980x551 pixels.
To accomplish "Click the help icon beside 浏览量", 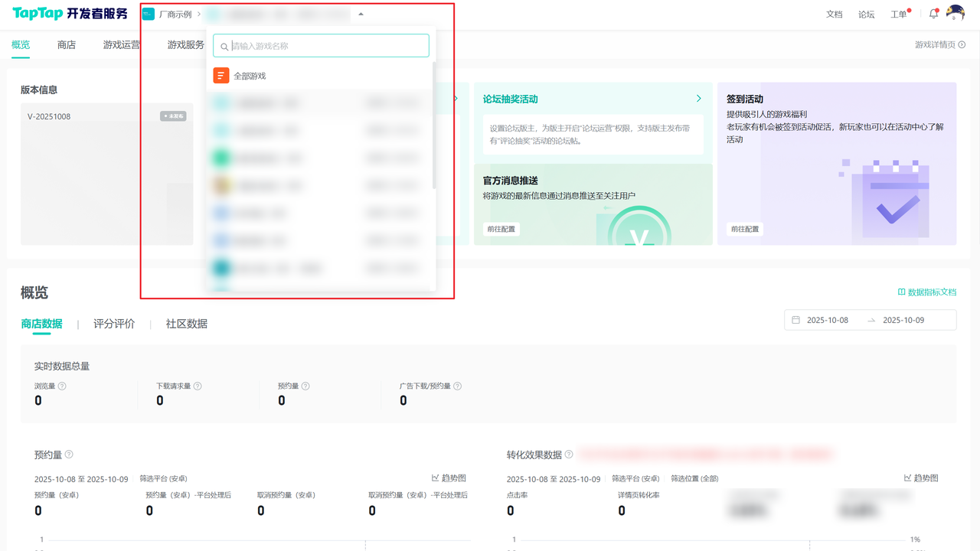I will pos(62,386).
